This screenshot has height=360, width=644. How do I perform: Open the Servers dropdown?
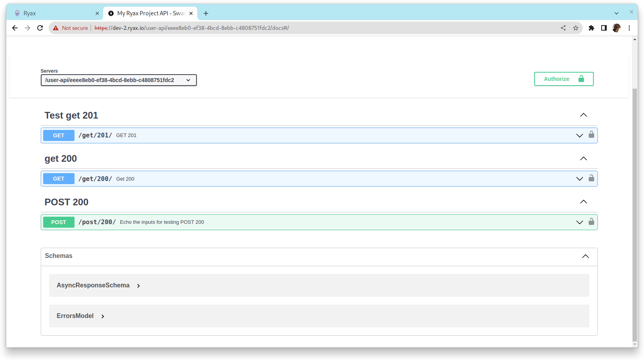(x=118, y=80)
